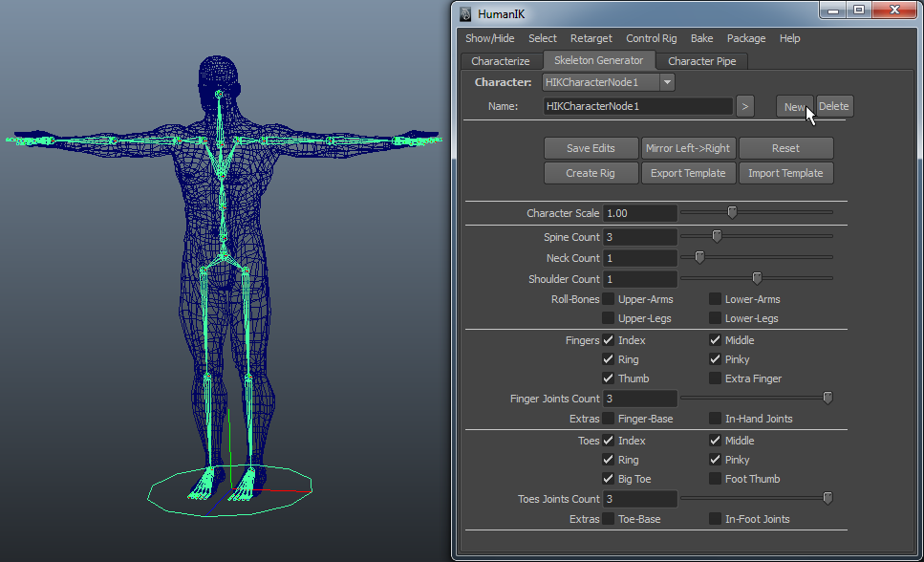The width and height of the screenshot is (924, 562).
Task: Open the Show/Hide menu
Action: [x=489, y=38]
